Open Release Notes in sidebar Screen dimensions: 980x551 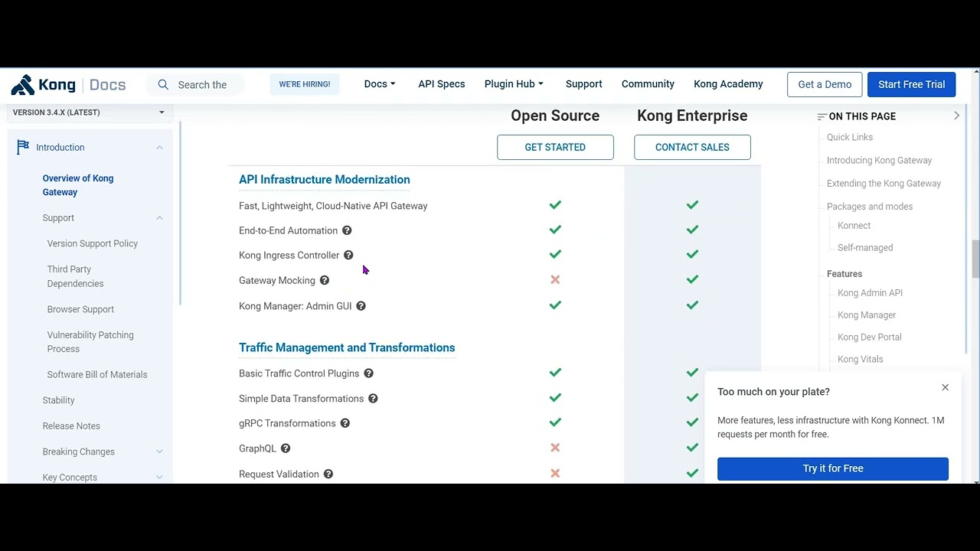[71, 426]
